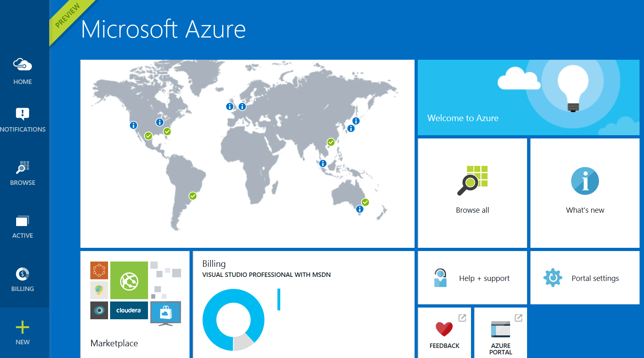The width and height of the screenshot is (644, 358).
Task: Open the Home cloud icon in sidebar
Action: tap(23, 64)
